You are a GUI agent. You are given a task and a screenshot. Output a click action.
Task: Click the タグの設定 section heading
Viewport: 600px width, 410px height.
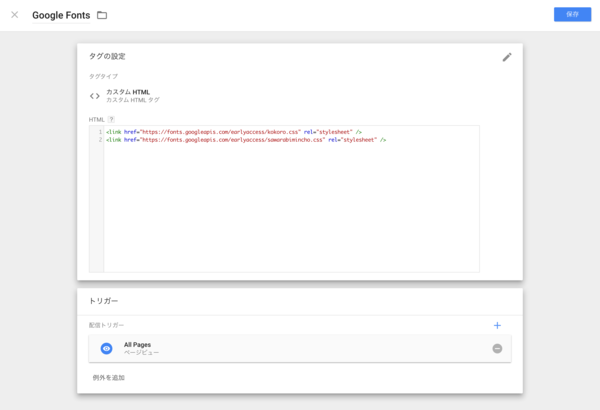pos(107,56)
